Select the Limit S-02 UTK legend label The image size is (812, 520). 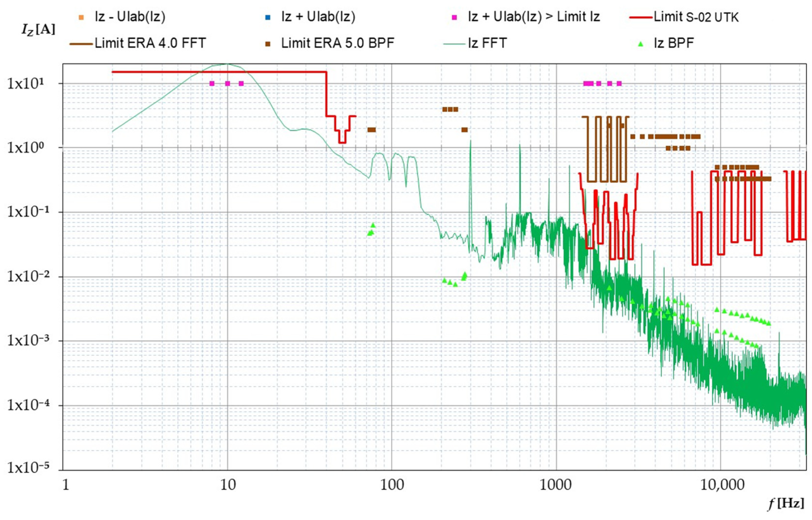pyautogui.click(x=696, y=17)
